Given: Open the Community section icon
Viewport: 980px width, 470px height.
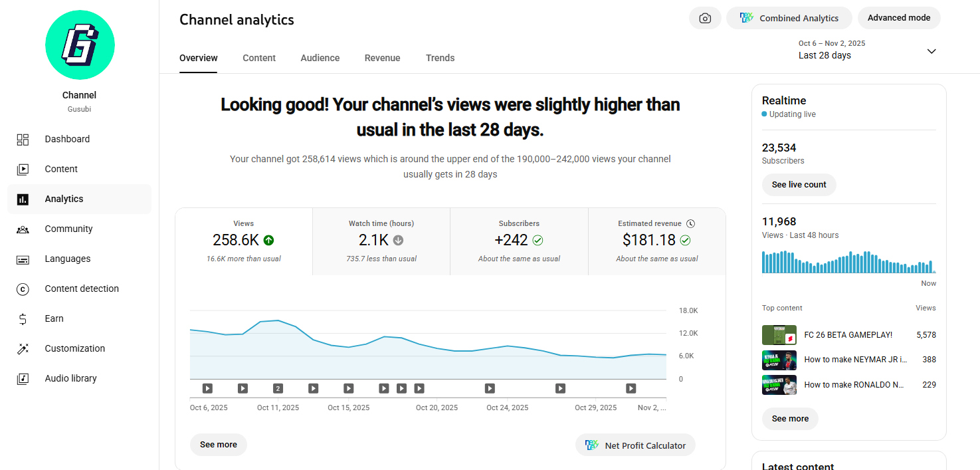Looking at the screenshot, I should tap(23, 229).
